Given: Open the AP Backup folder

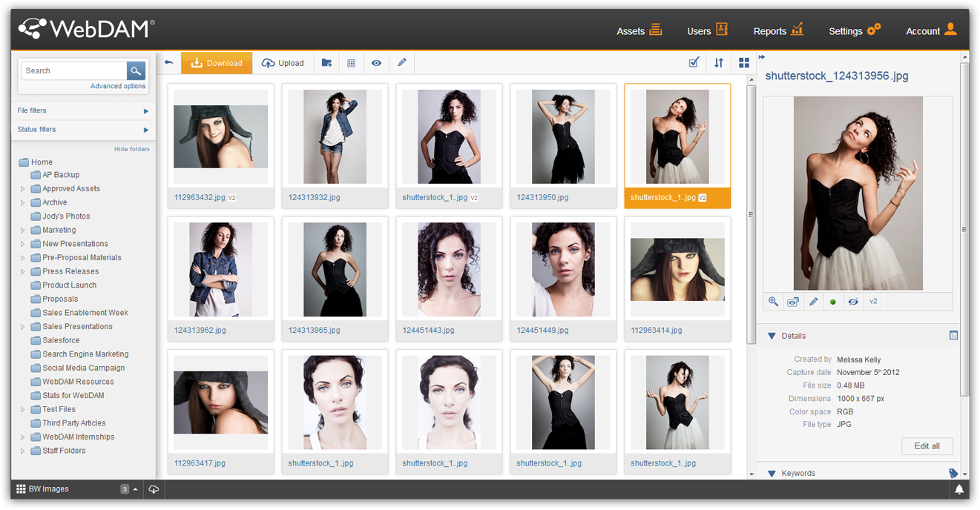Looking at the screenshot, I should pos(55,175).
